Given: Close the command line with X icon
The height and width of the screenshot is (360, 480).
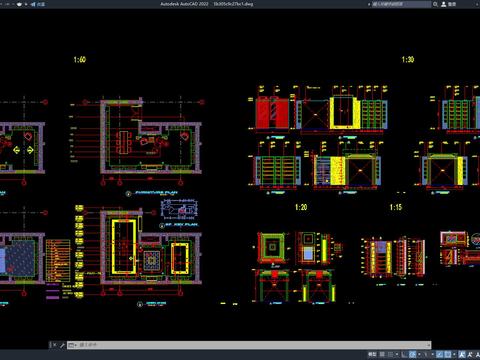Looking at the screenshot, I should (x=54, y=345).
